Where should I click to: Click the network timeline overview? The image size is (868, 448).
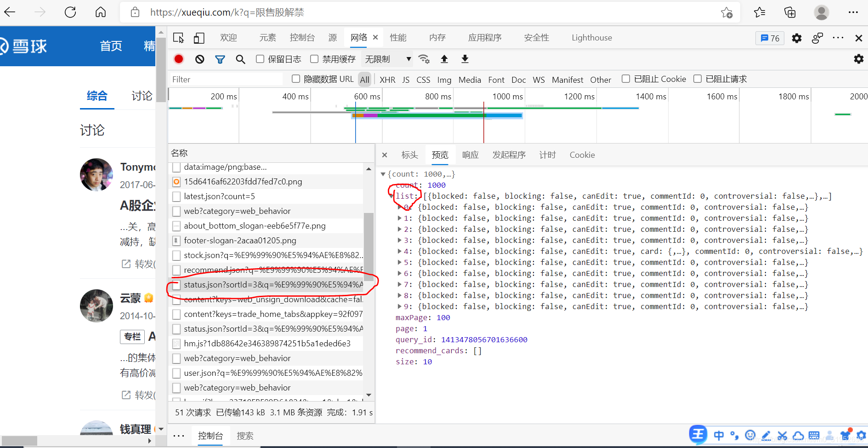point(518,115)
